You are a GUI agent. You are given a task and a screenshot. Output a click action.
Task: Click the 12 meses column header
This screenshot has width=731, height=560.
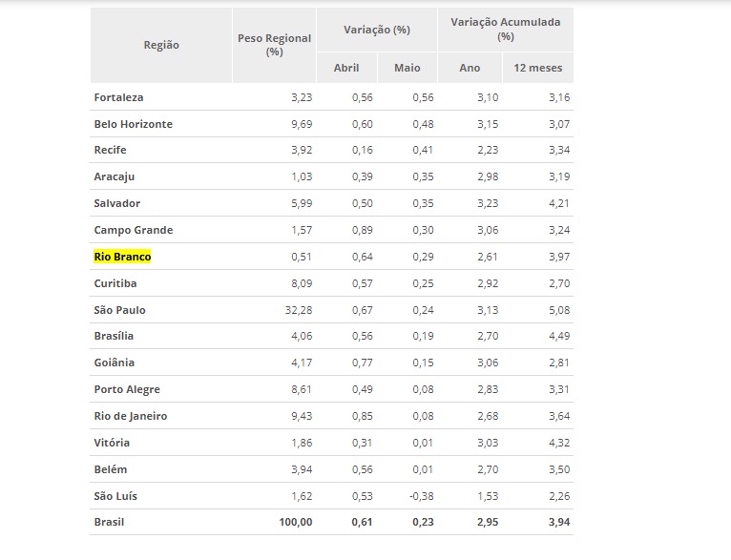click(x=537, y=68)
